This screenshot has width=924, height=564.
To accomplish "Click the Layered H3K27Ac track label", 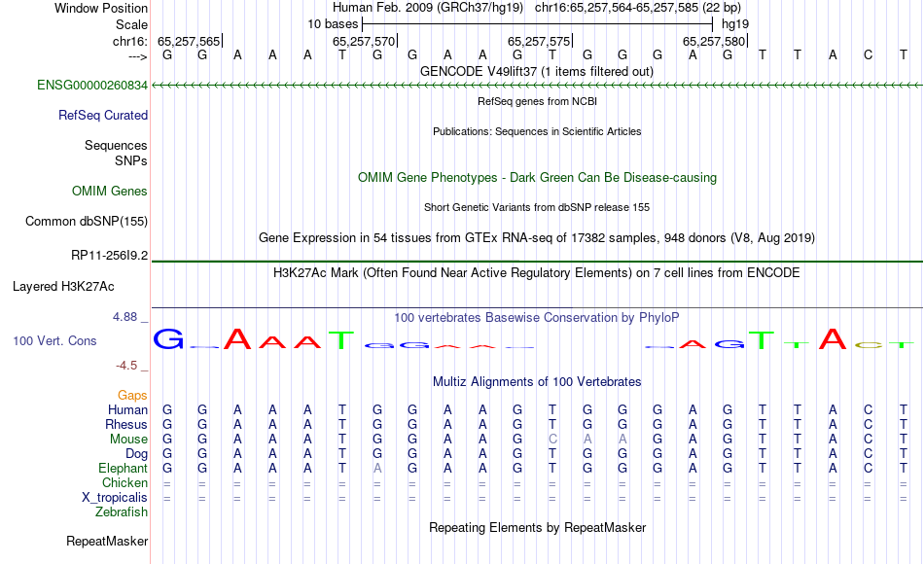I will pos(63,287).
